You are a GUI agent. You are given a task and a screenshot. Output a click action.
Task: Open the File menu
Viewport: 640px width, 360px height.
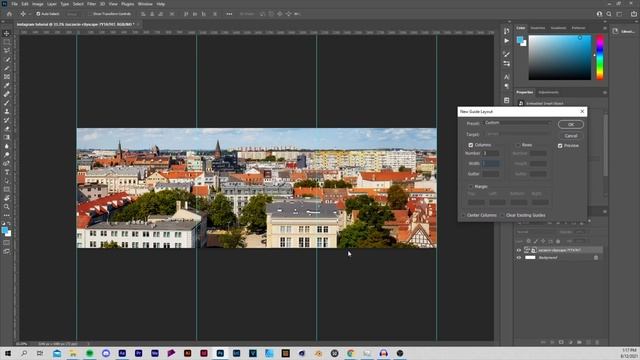coord(14,4)
